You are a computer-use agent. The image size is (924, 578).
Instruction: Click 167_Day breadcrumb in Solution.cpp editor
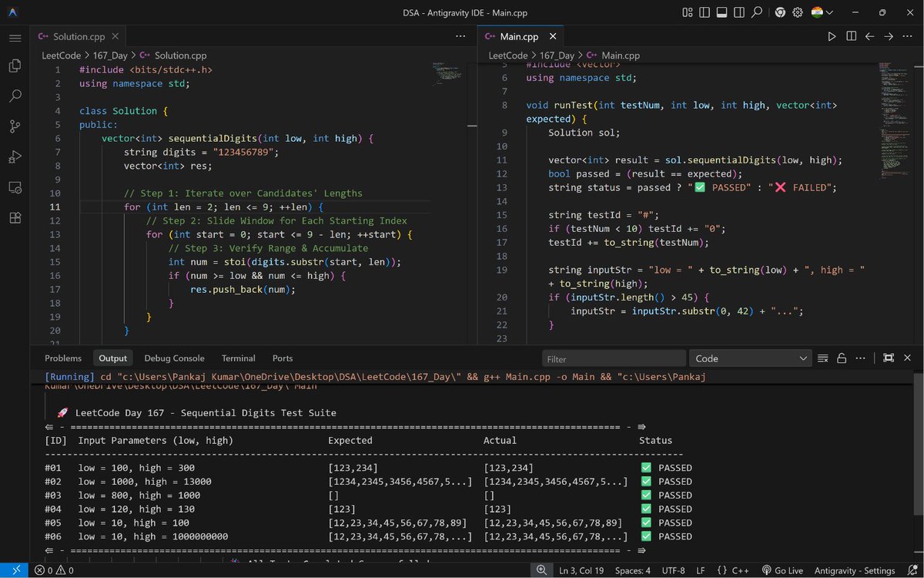(x=111, y=55)
